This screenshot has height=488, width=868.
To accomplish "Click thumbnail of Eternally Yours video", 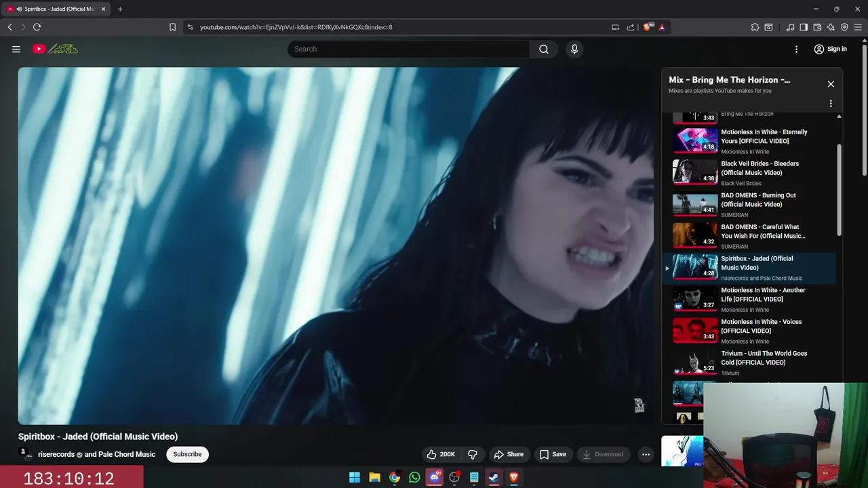I will [695, 140].
